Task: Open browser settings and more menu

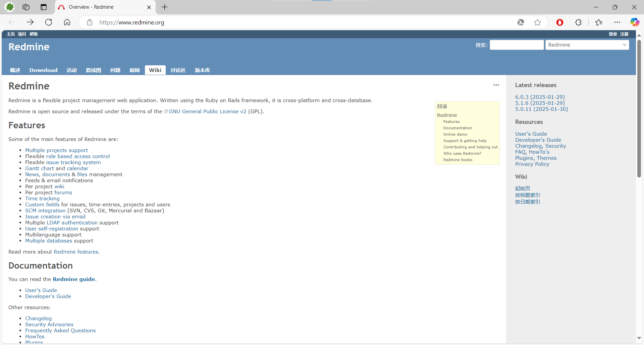Action: click(617, 22)
